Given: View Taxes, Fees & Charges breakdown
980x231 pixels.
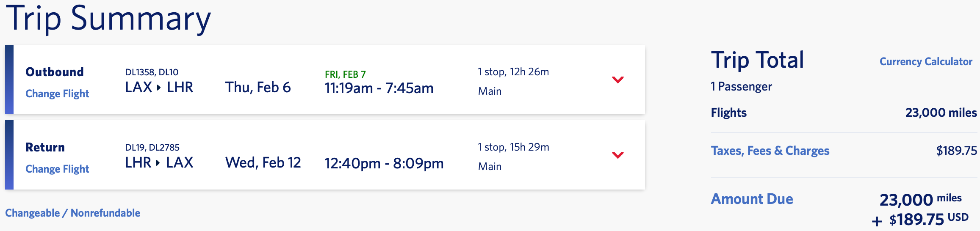Looking at the screenshot, I should [x=770, y=151].
